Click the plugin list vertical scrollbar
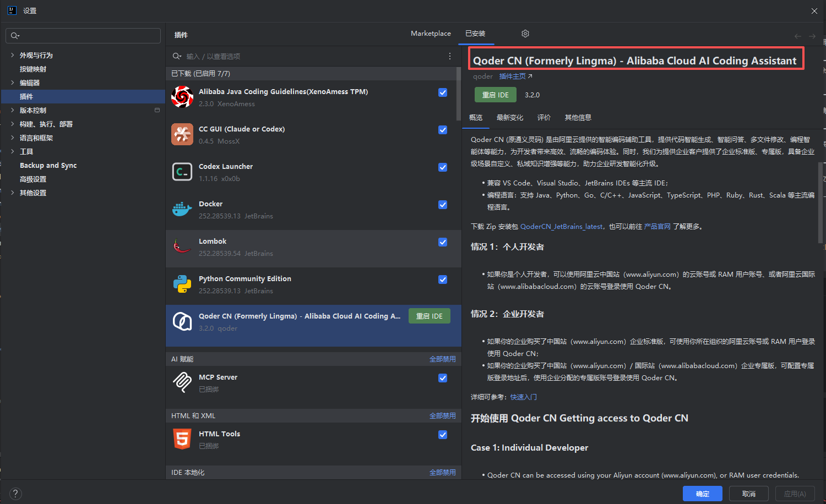The height and width of the screenshot is (504, 826). pos(459,94)
